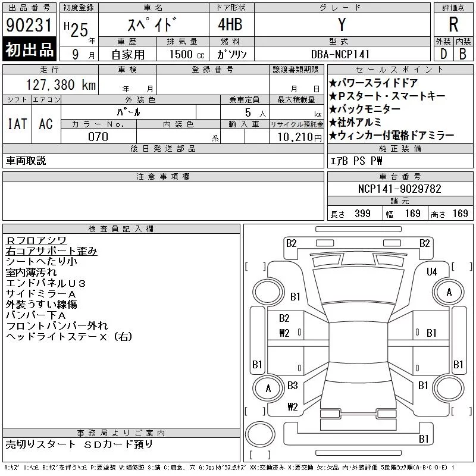The width and height of the screenshot is (476, 476).
Task: Click the A mark in the right wheel circle
Action: 449,292
